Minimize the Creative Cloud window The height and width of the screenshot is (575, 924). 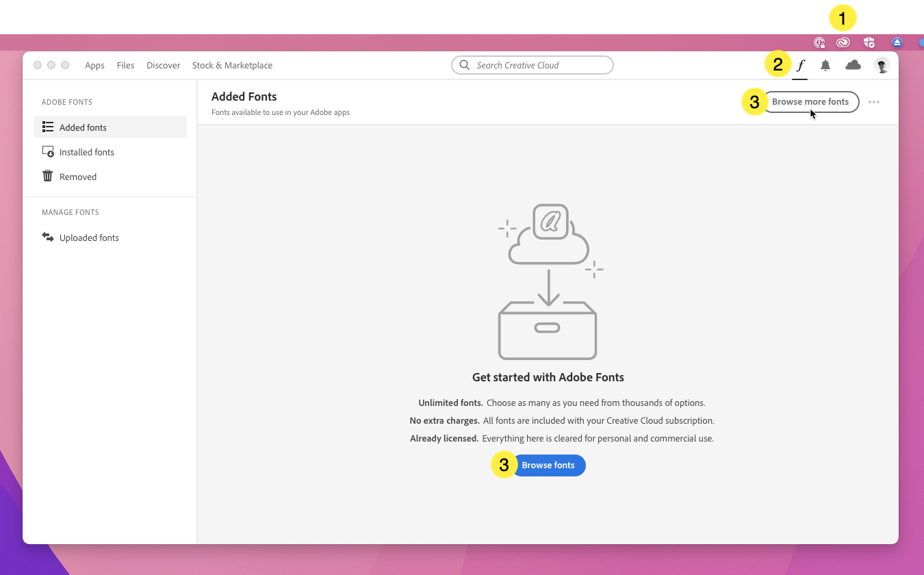(x=51, y=65)
